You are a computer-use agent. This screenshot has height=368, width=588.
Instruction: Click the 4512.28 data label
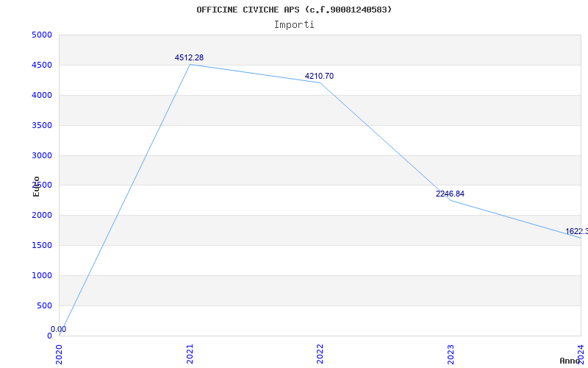tap(189, 58)
